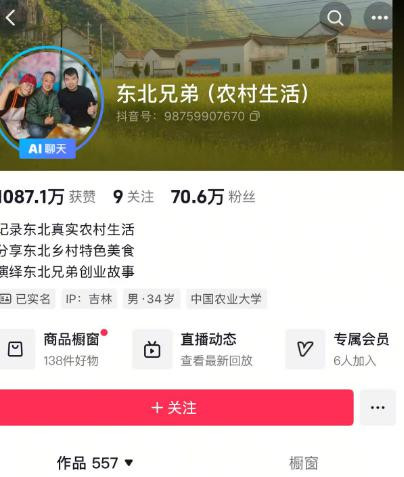Image resolution: width=404 pixels, height=477 pixels.
Task: Tap the live TV replay icon
Action: [152, 349]
